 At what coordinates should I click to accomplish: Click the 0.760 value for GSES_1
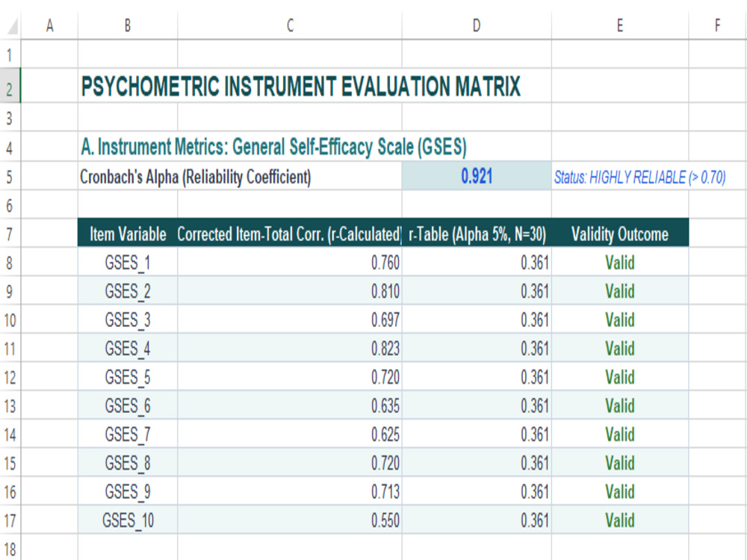(290, 262)
